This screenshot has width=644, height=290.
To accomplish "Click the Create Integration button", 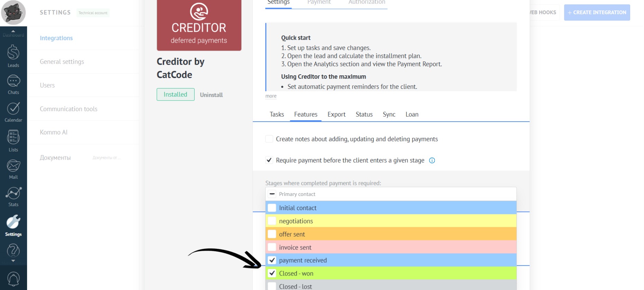I will [x=597, y=12].
